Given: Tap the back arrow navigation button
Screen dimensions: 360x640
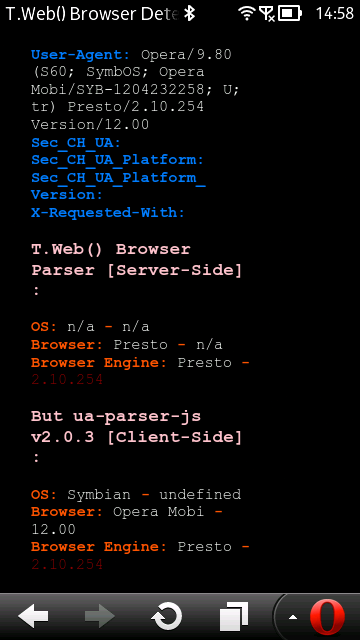Looking at the screenshot, I should [33, 616].
